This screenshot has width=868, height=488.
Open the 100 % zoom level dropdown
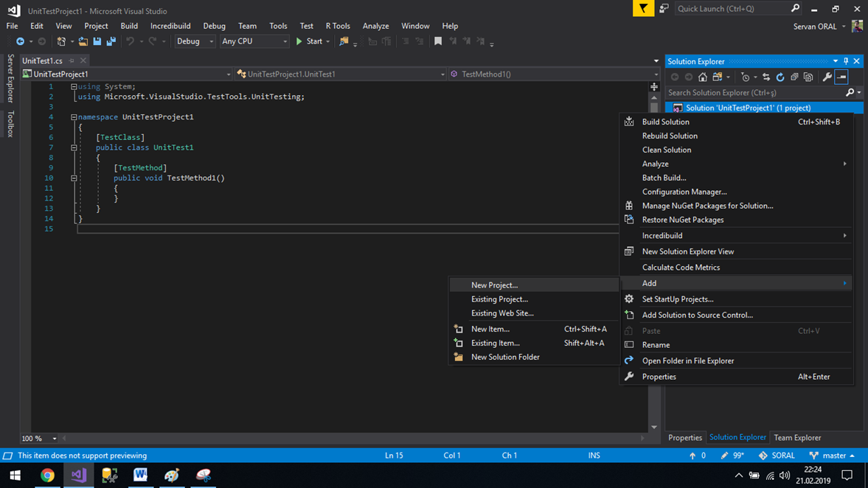coord(39,438)
